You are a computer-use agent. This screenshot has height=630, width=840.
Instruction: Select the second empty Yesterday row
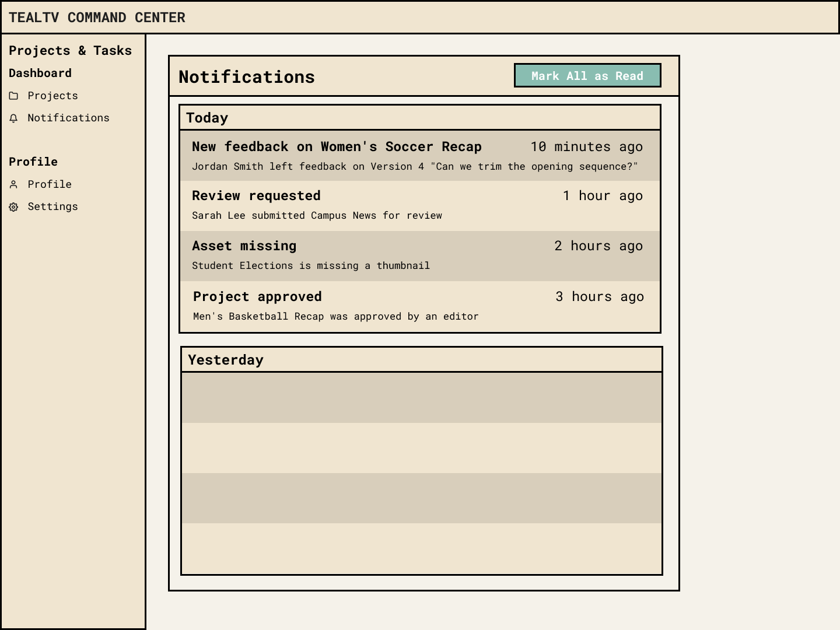[x=422, y=448]
